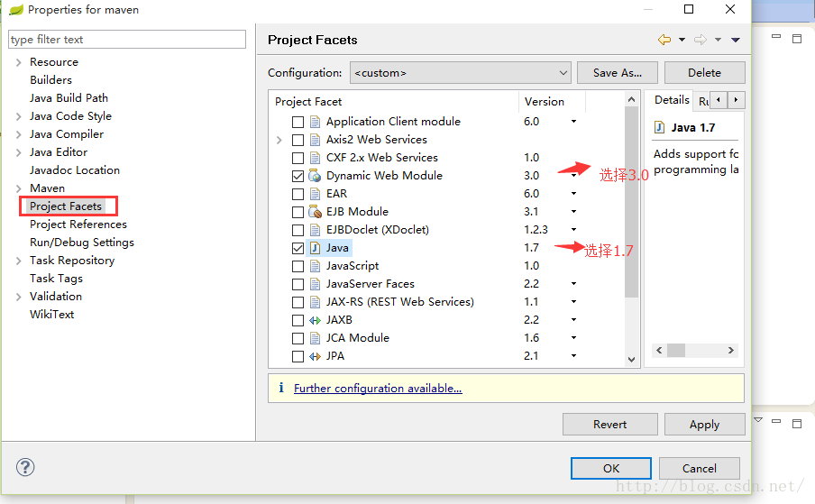Click the type filter text field
This screenshot has height=504, width=815.
coord(127,40)
